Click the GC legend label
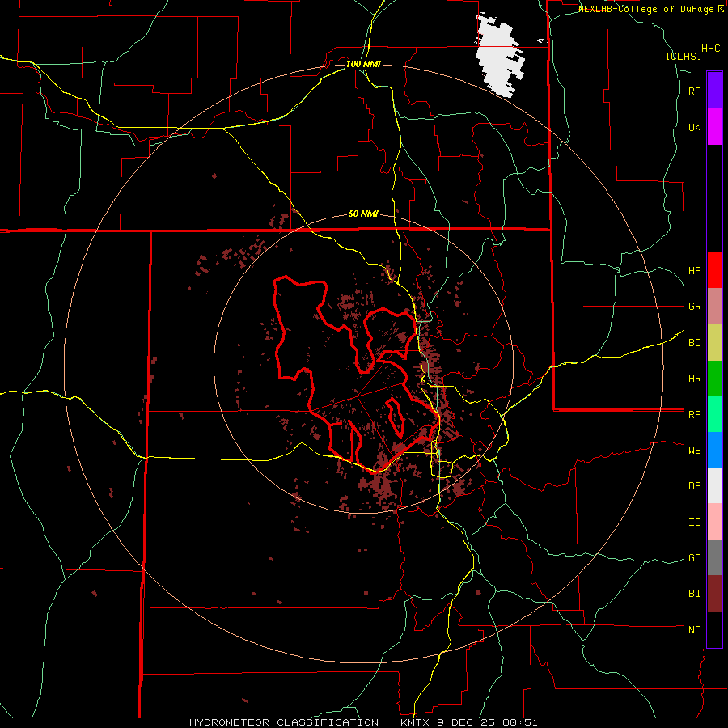This screenshot has width=728, height=728. pyautogui.click(x=694, y=558)
